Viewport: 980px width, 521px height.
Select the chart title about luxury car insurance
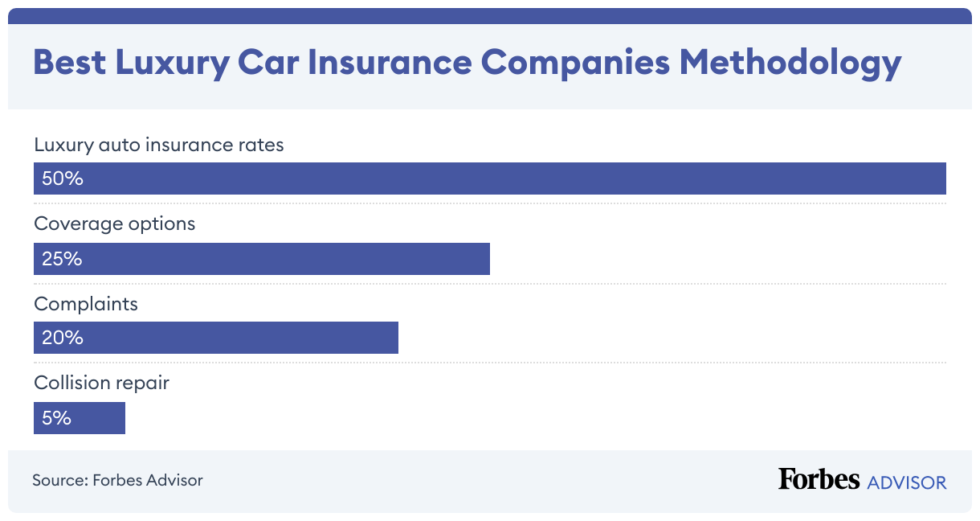pos(467,63)
